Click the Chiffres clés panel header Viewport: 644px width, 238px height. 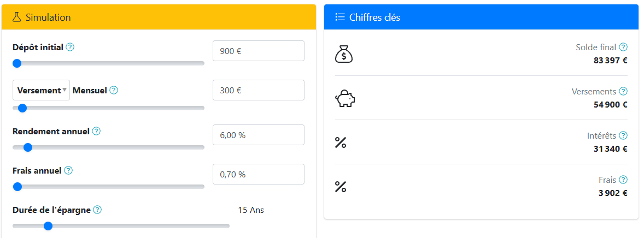point(481,17)
